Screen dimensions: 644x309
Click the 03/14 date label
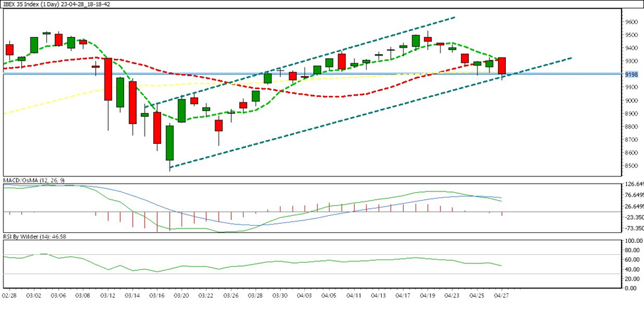pyautogui.click(x=132, y=294)
